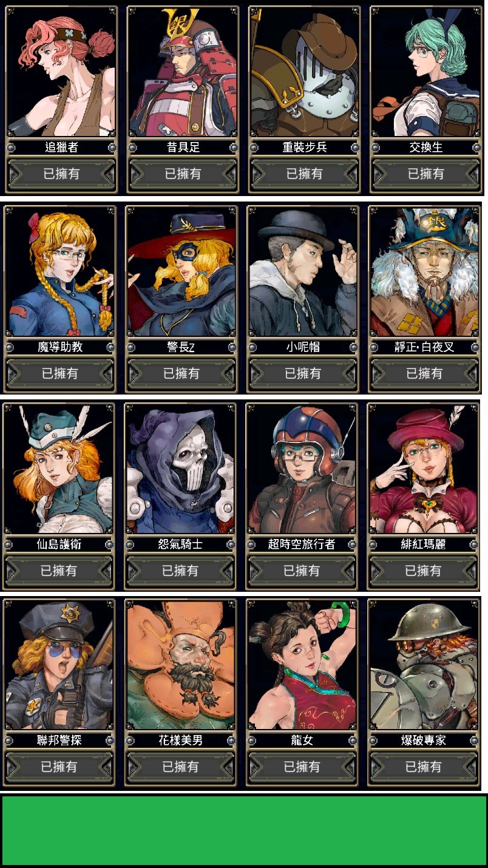
Task: Select the 仙島護衛 portrait card
Action: click(x=58, y=469)
